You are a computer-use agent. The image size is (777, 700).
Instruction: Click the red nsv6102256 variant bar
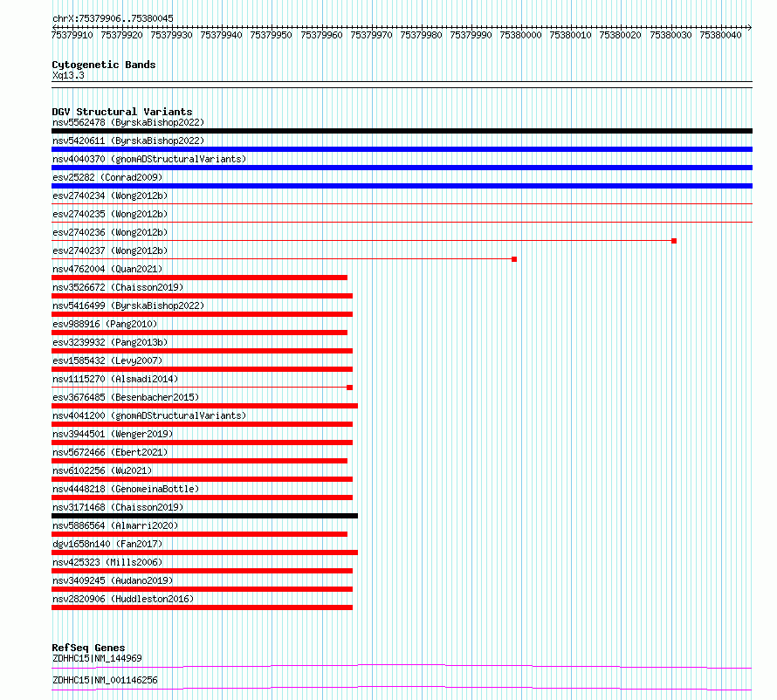click(x=203, y=479)
